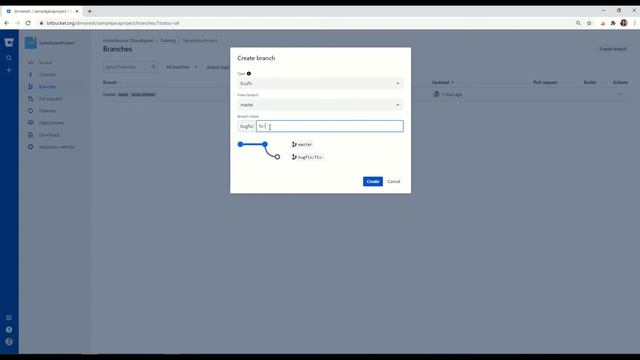Image resolution: width=640 pixels, height=360 pixels.
Task: Close the Bitbucket browser tab
Action: [77, 11]
